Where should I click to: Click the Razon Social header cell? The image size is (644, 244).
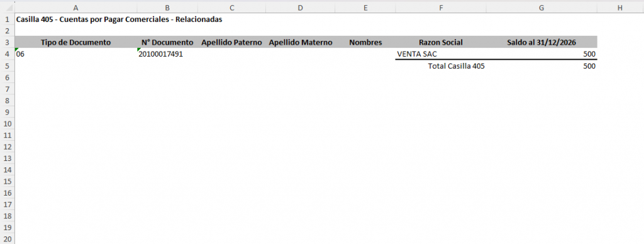coord(441,42)
